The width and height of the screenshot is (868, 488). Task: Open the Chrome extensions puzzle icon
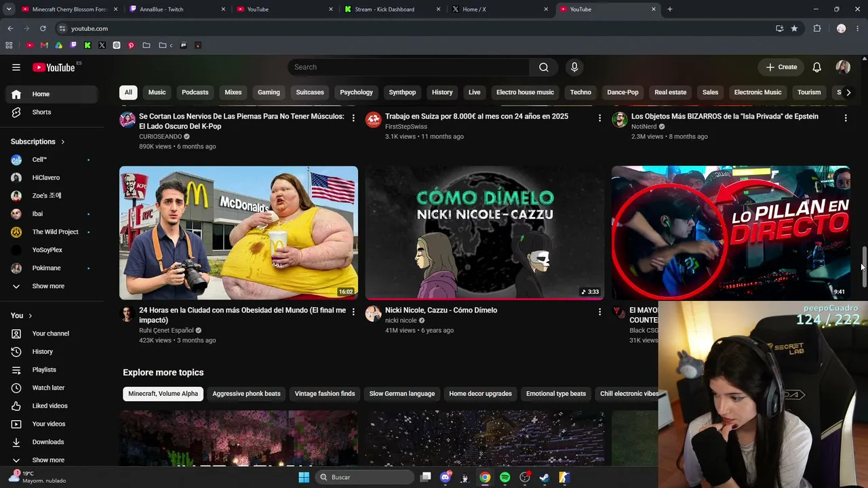tap(817, 28)
